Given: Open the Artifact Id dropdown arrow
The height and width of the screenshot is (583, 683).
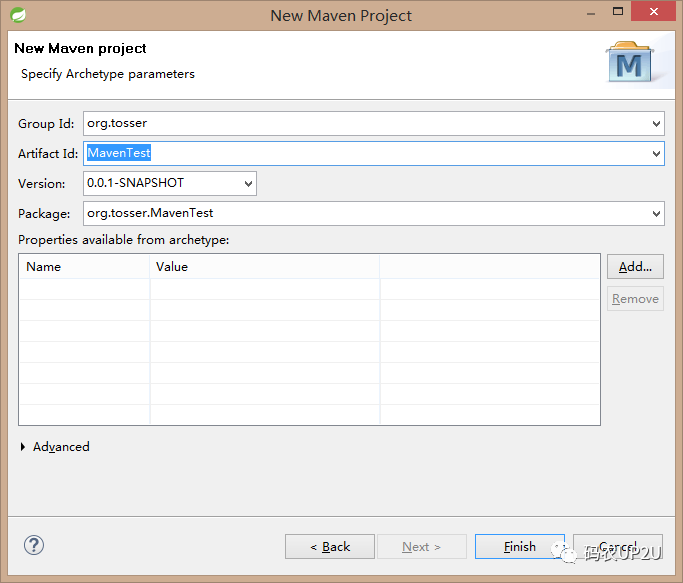Looking at the screenshot, I should 656,153.
